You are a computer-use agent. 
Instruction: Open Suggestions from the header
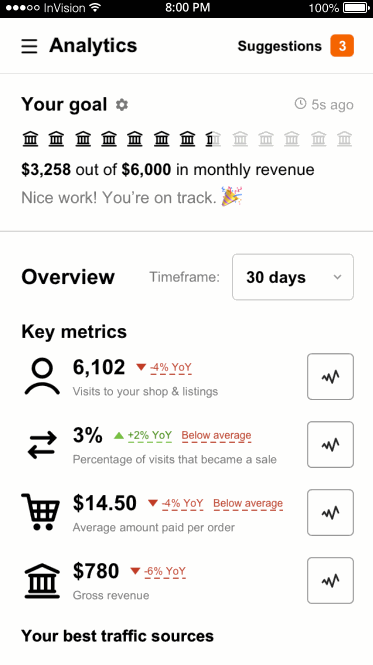click(280, 46)
